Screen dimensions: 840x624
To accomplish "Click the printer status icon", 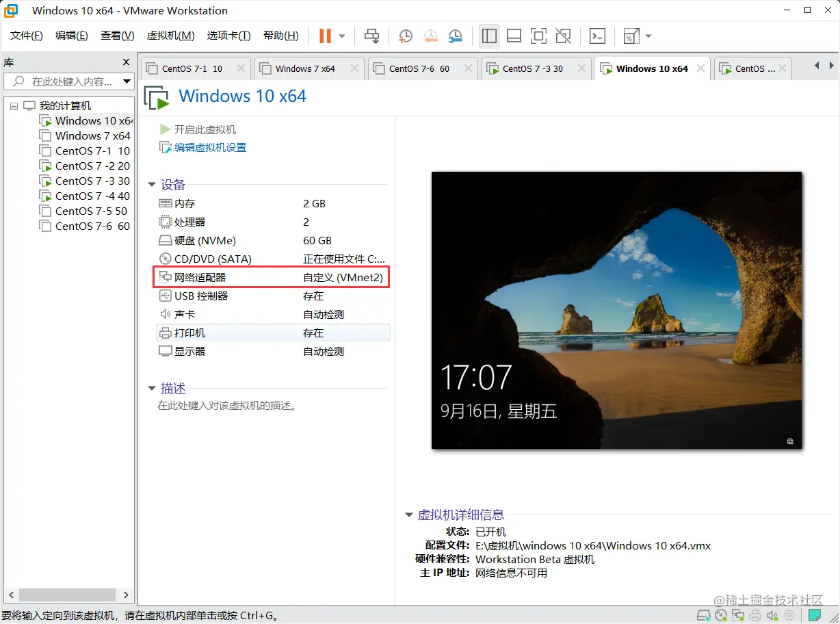I will pos(755,616).
